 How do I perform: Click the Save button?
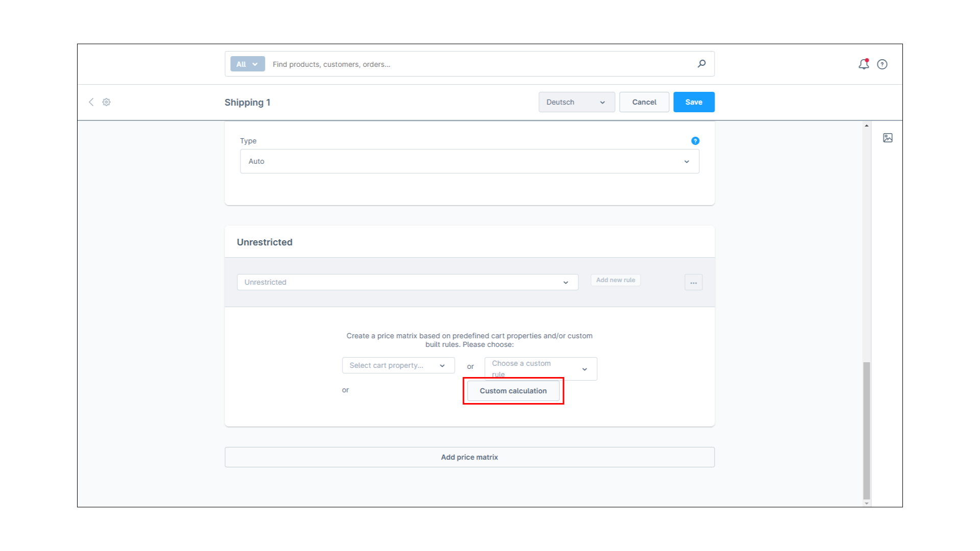(x=693, y=102)
